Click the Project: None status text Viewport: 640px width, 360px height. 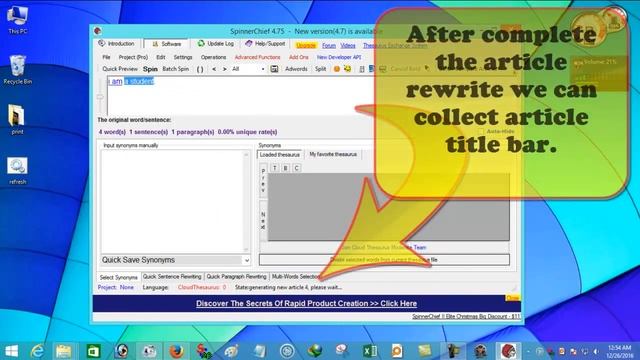coord(116,287)
